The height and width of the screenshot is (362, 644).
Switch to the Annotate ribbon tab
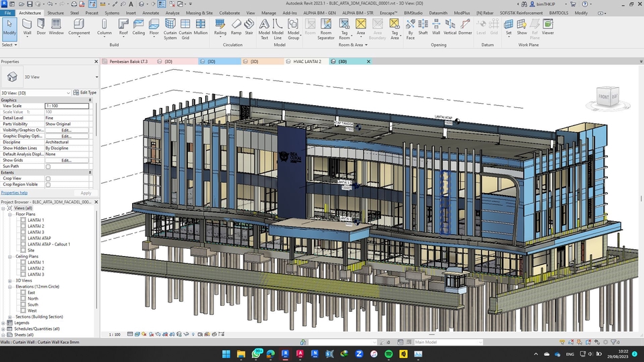tap(150, 13)
